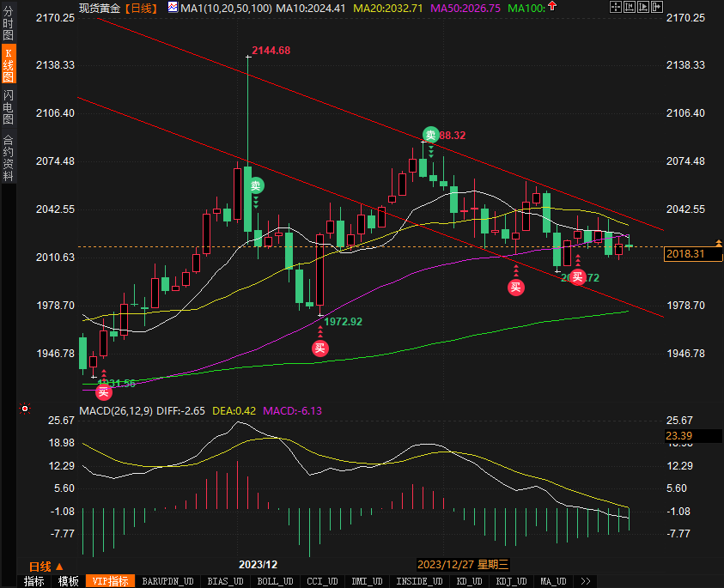This screenshot has width=724, height=588.
Task: Click the red sun marker left of MACD
Action: point(25,409)
